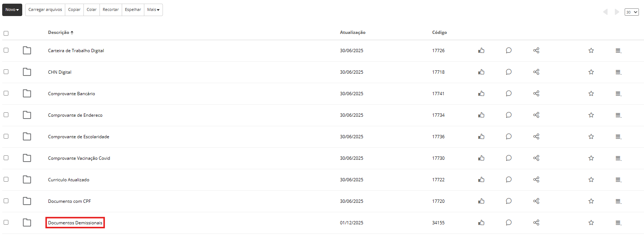The height and width of the screenshot is (236, 644).
Task: Click Carregar arquivos in toolbar
Action: (x=45, y=10)
